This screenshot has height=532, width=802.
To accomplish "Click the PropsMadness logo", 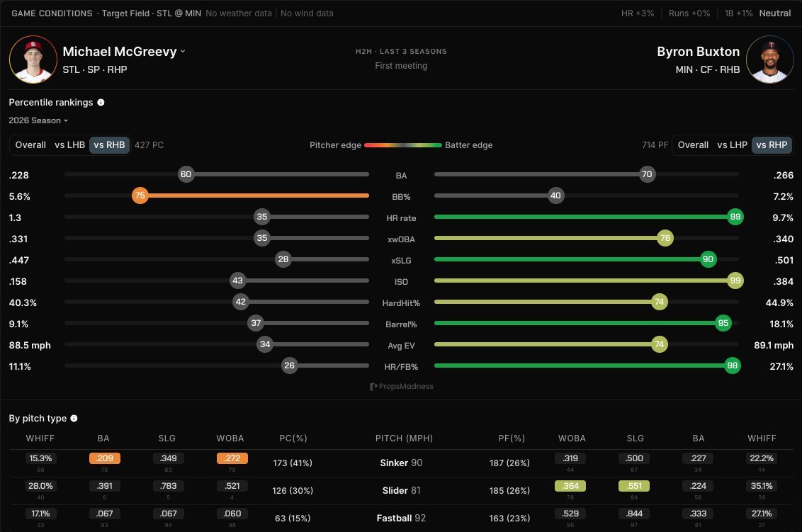I will coord(402,387).
